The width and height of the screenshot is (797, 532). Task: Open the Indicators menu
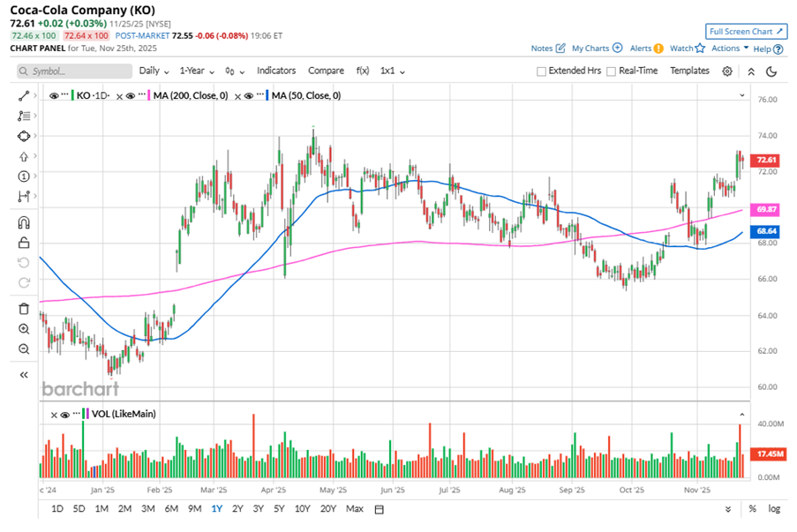(x=276, y=71)
